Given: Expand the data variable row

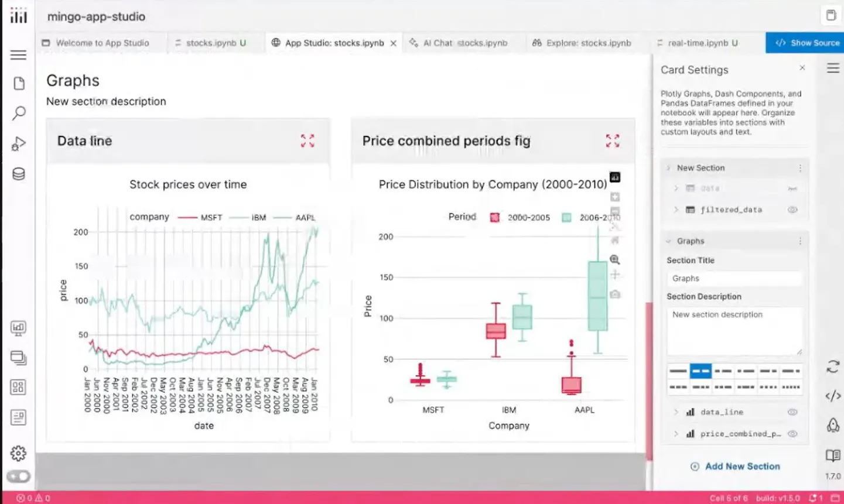Looking at the screenshot, I should [x=676, y=188].
